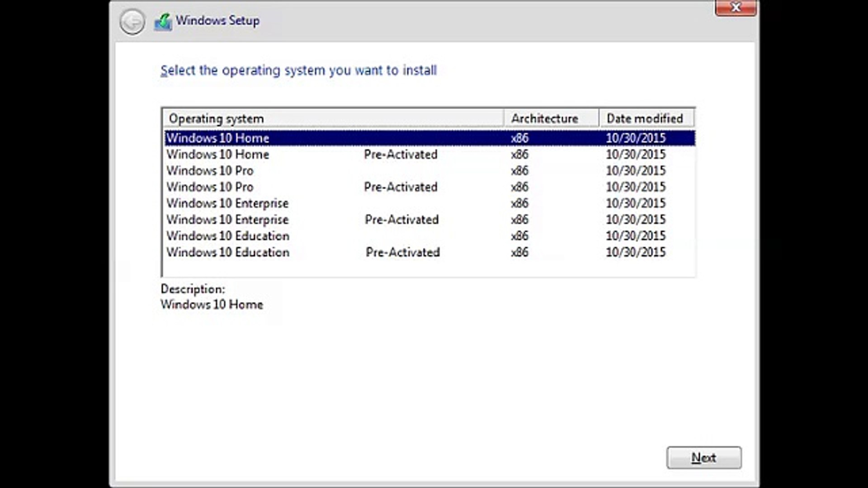Click the 'Select the operating system' heading
Image resolution: width=868 pixels, height=488 pixels.
(x=298, y=70)
